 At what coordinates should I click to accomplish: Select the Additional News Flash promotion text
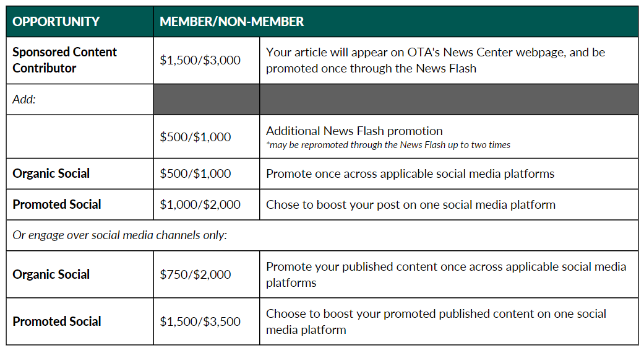pos(354,131)
